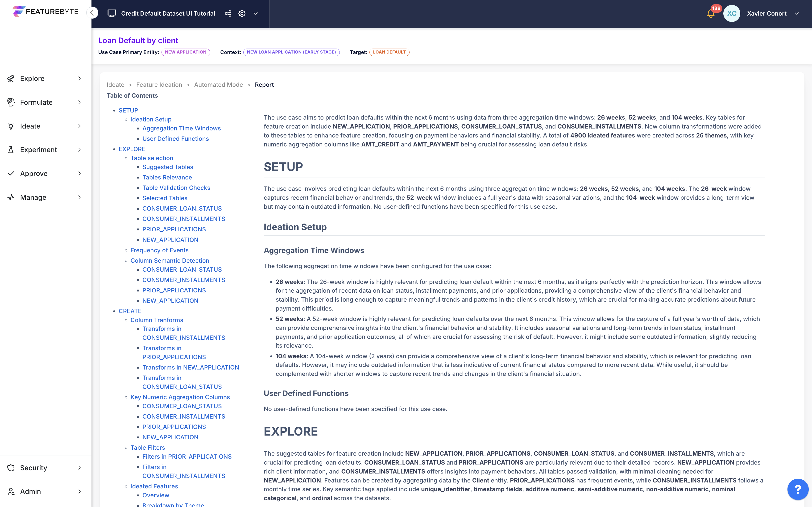The image size is (812, 507).
Task: Click the Experiment flask icon
Action: [x=11, y=150]
